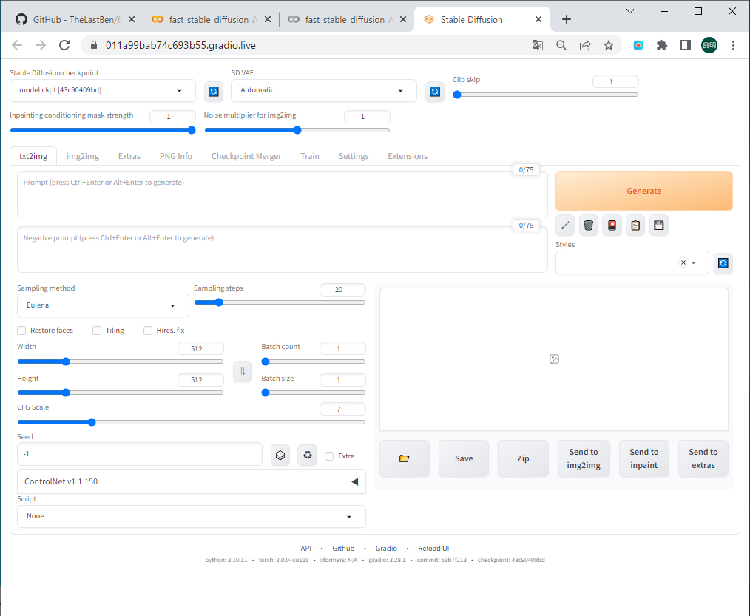
Task: Reload the browser page
Action: 65,45
